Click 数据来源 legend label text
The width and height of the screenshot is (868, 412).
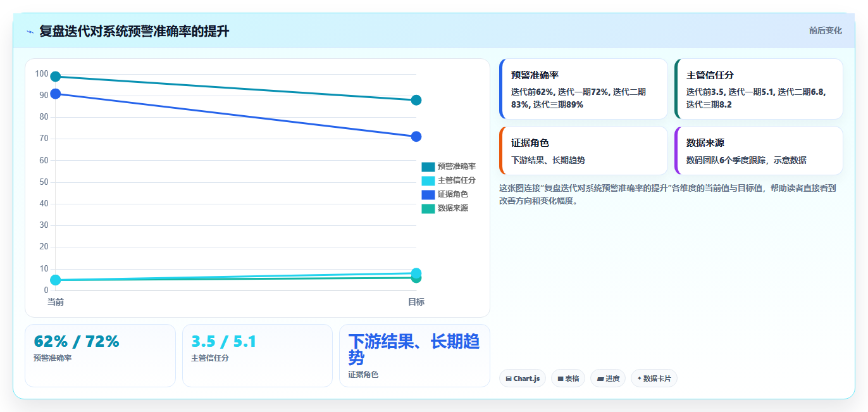453,208
